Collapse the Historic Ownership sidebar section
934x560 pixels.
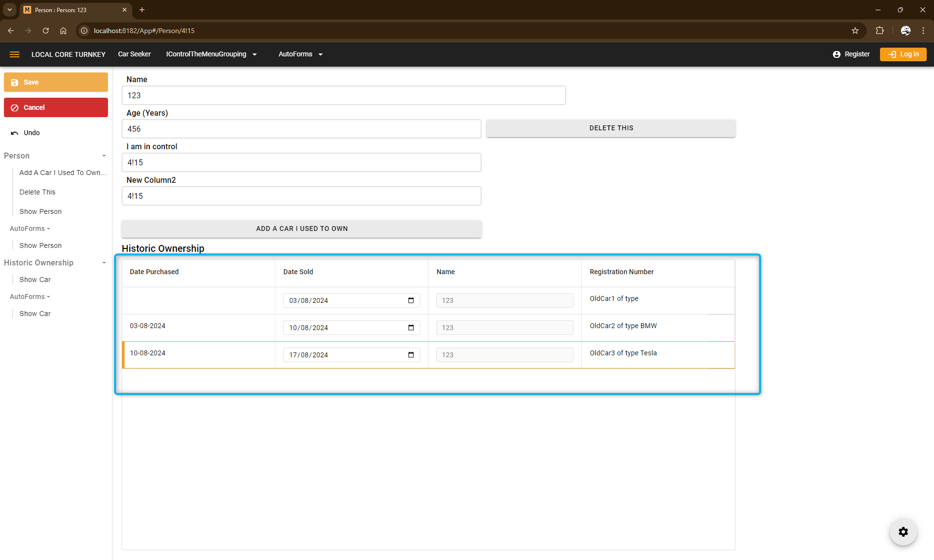pos(104,263)
